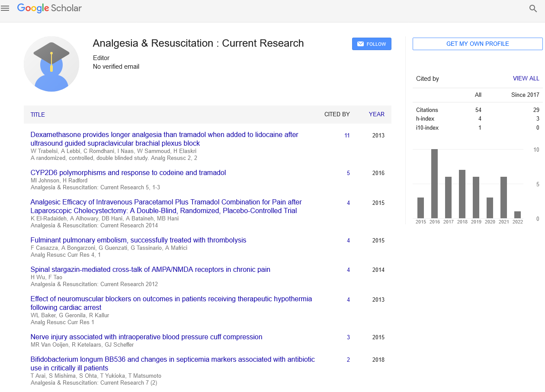This screenshot has width=545, height=392.
Task: Click the profile avatar picture
Action: 51,64
